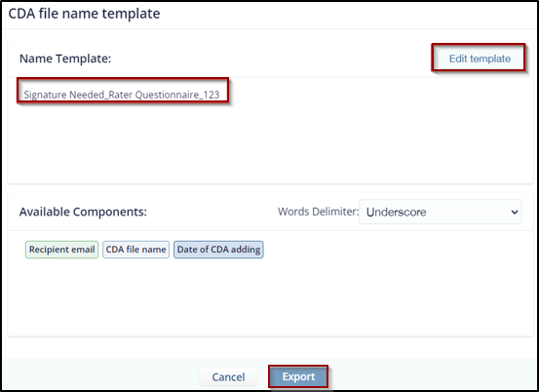Cancel the CDA file name dialog
Image resolution: width=539 pixels, height=392 pixels.
click(228, 376)
